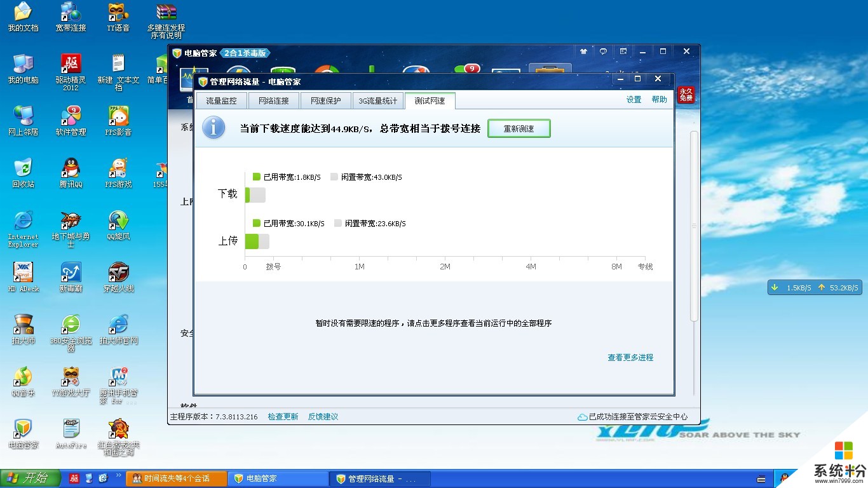Click 查看更多进程 link
The height and width of the screenshot is (488, 868).
pyautogui.click(x=630, y=358)
